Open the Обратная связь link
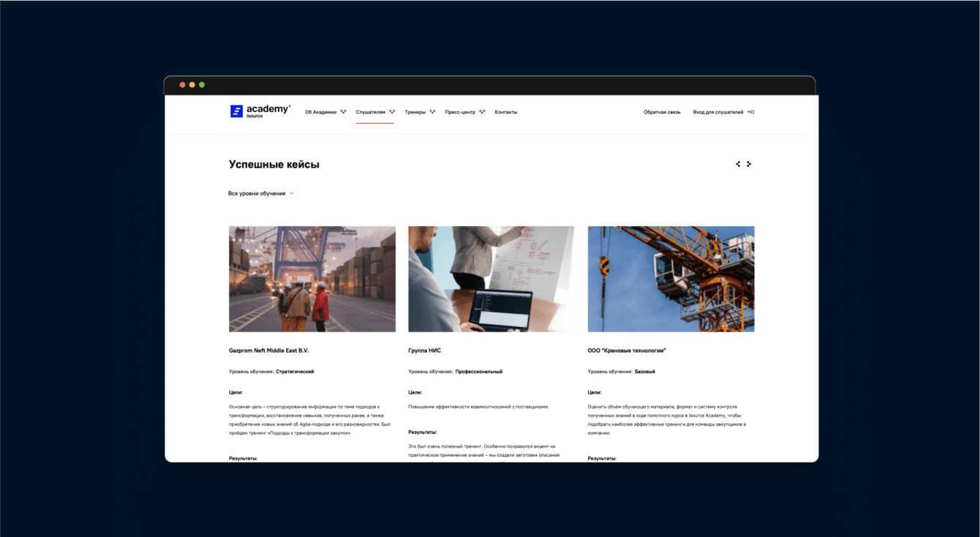This screenshot has width=980, height=537. (x=662, y=112)
